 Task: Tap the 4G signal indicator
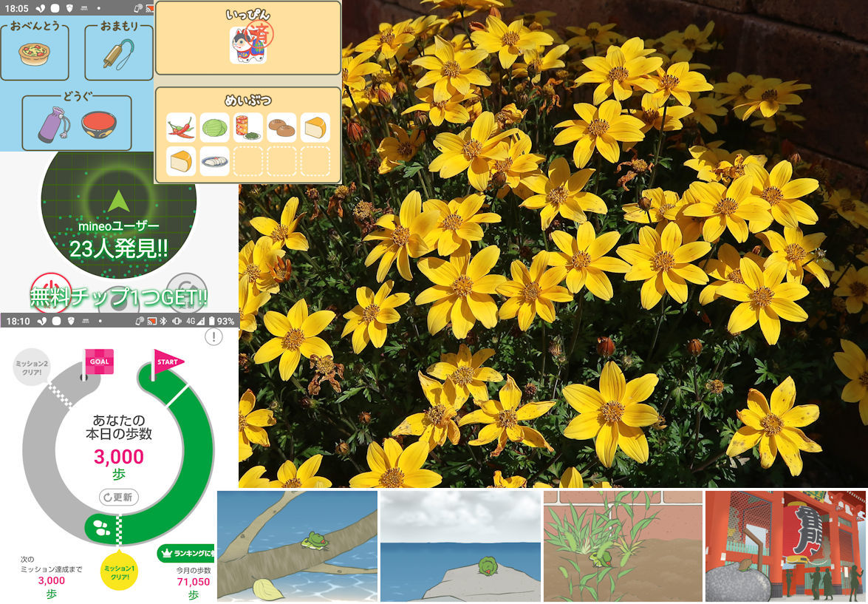pyautogui.click(x=196, y=321)
